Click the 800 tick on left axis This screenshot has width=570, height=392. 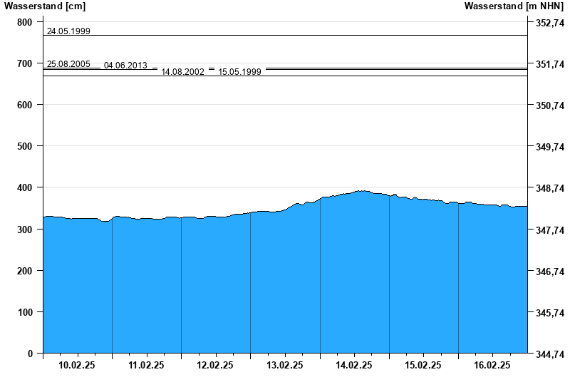[25, 22]
